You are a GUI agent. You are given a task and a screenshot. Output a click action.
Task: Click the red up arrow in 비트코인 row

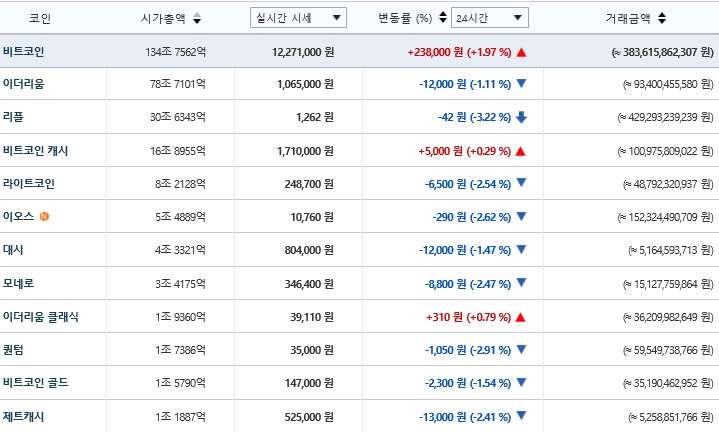coord(521,52)
